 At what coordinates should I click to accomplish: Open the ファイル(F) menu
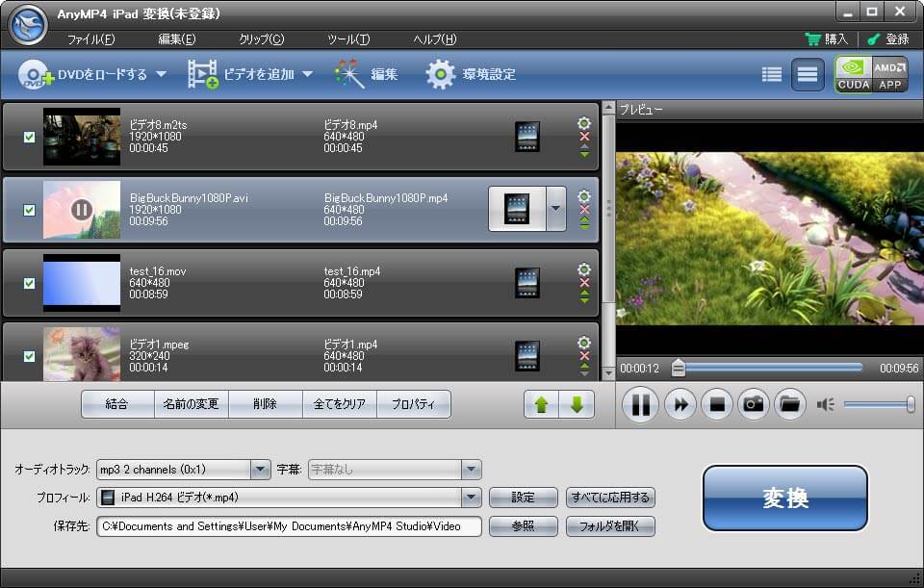point(90,39)
